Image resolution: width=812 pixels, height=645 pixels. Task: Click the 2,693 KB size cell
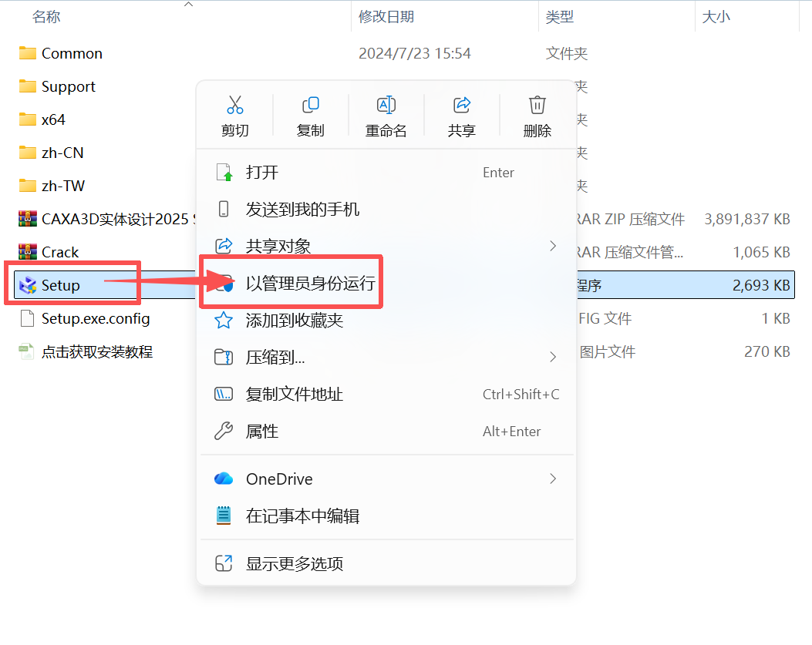coord(761,285)
